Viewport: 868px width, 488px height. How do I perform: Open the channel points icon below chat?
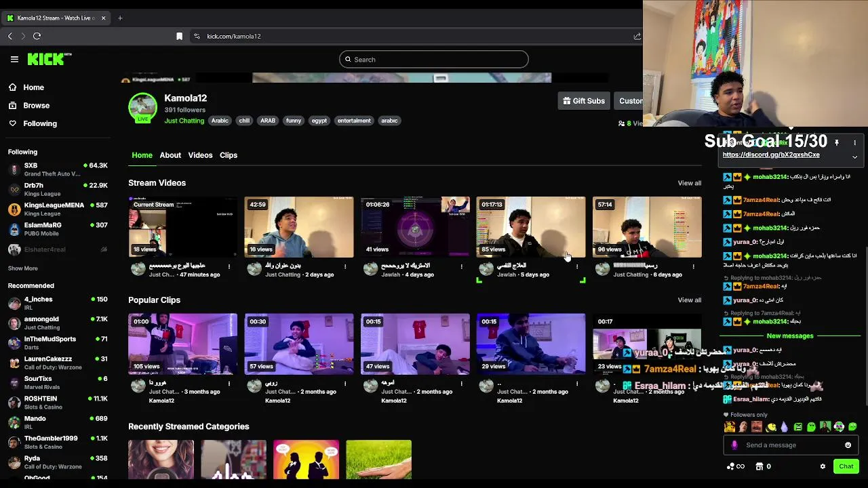tap(735, 466)
